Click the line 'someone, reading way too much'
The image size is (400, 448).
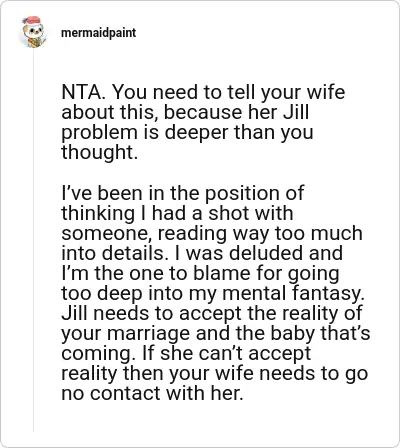tap(212, 233)
